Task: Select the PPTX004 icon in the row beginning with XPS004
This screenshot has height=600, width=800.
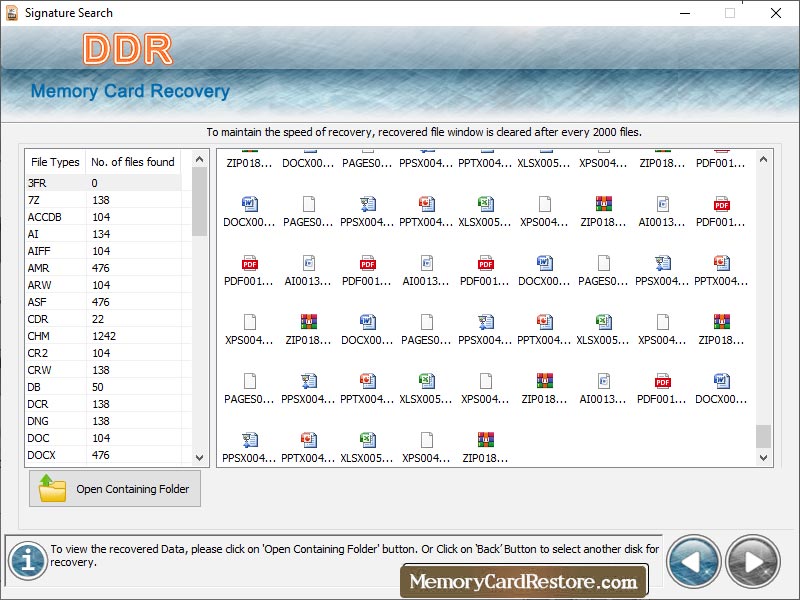Action: 544,322
